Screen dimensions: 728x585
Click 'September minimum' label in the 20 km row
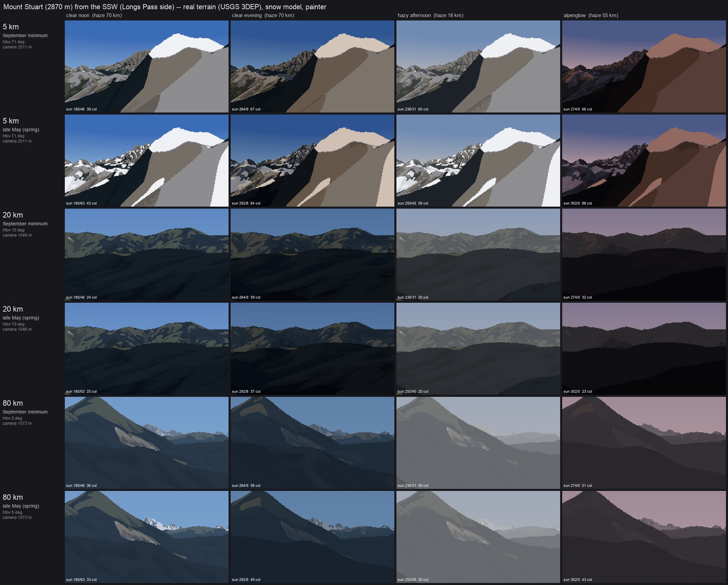click(25, 224)
